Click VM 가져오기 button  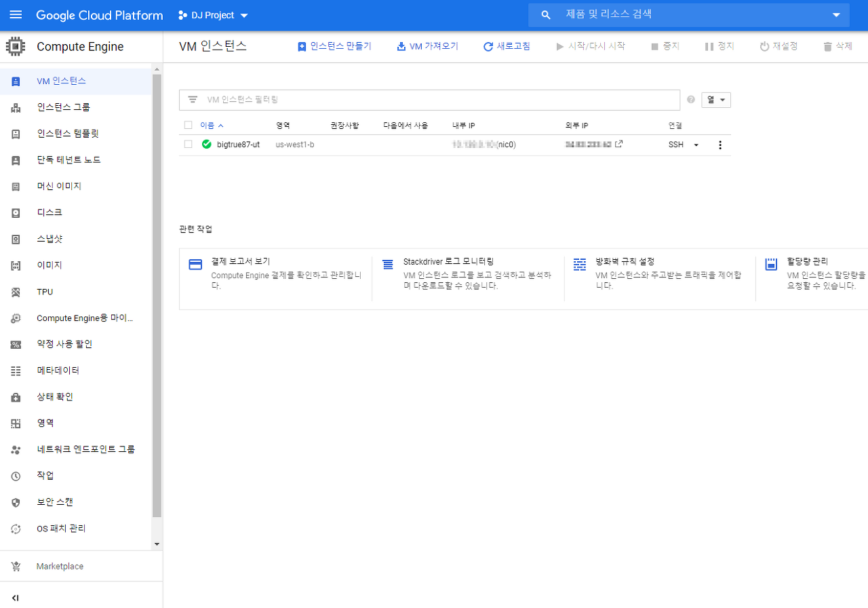pos(428,46)
